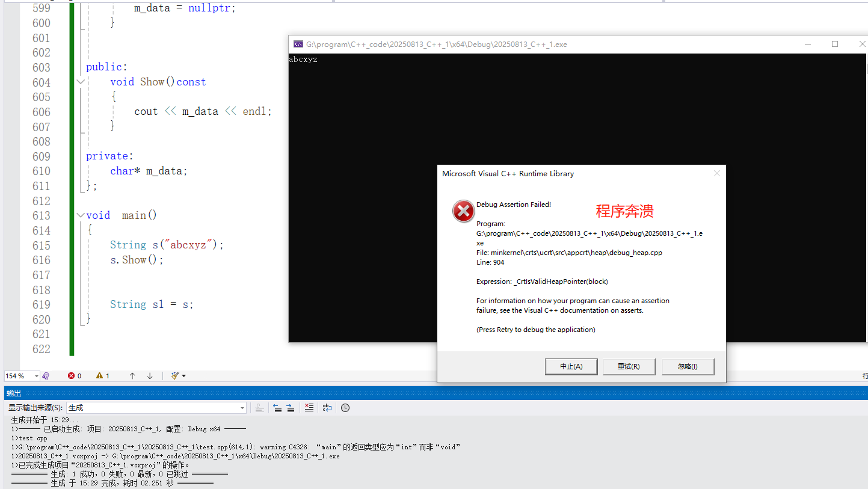Click the warning C4326 line in Output
The image size is (868, 489).
pos(236,447)
